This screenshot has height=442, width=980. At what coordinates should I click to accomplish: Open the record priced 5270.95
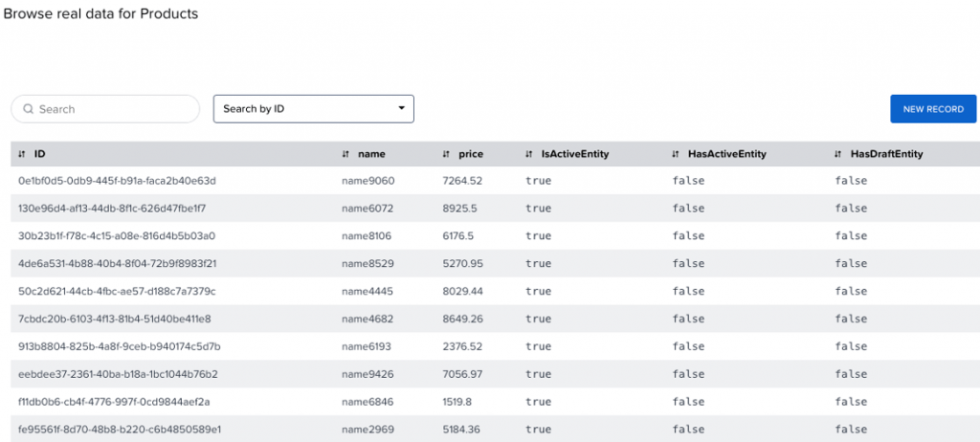pyautogui.click(x=495, y=263)
